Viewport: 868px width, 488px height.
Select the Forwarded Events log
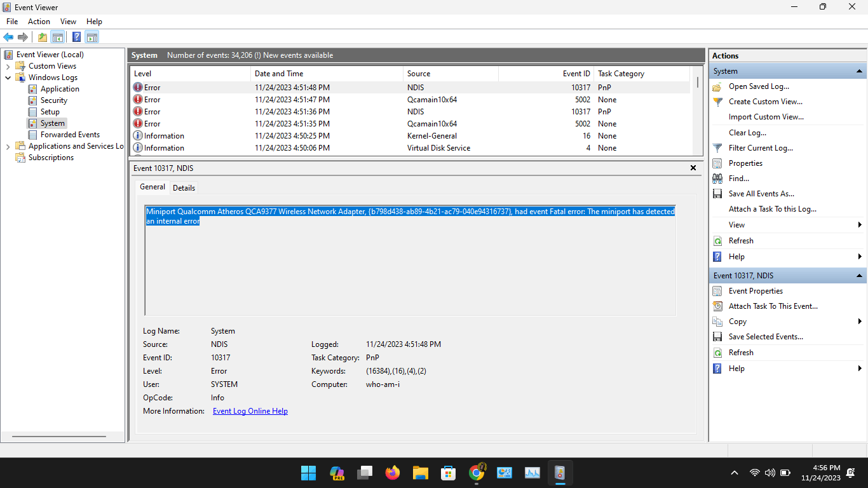coord(70,135)
